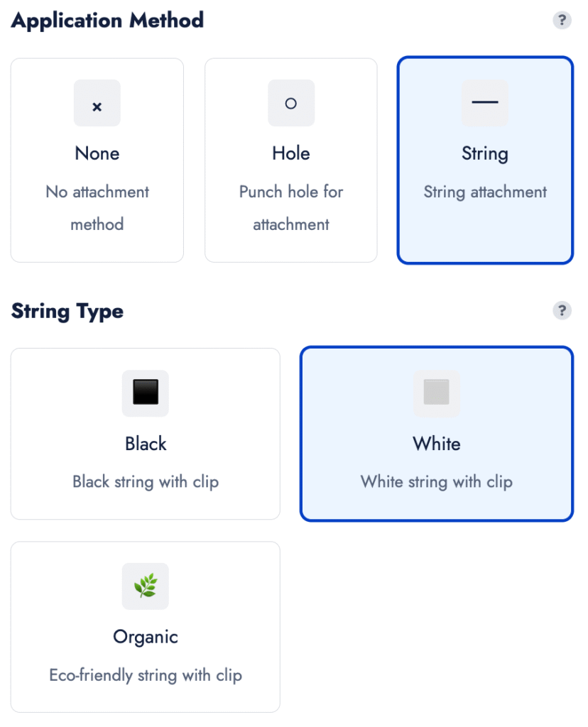Click 'Punch hole for attachment' description text

(x=291, y=208)
